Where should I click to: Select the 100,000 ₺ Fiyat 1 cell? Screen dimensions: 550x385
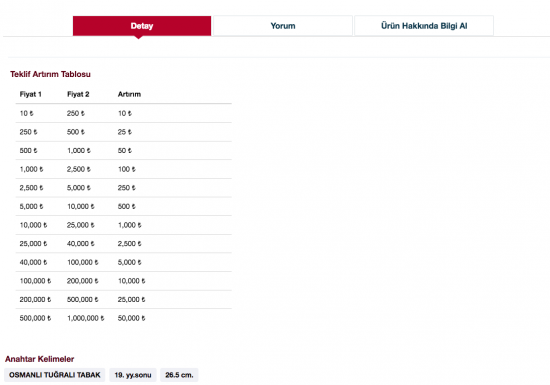(x=35, y=281)
